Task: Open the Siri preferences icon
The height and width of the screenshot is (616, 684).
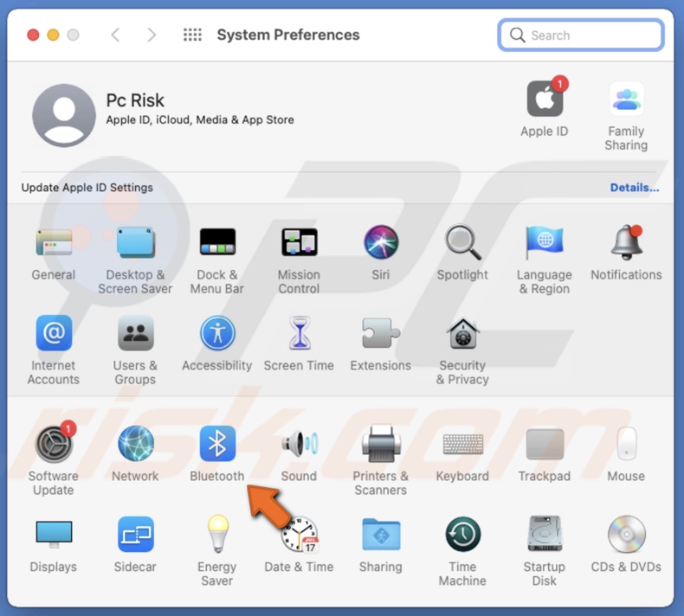Action: coord(380,243)
